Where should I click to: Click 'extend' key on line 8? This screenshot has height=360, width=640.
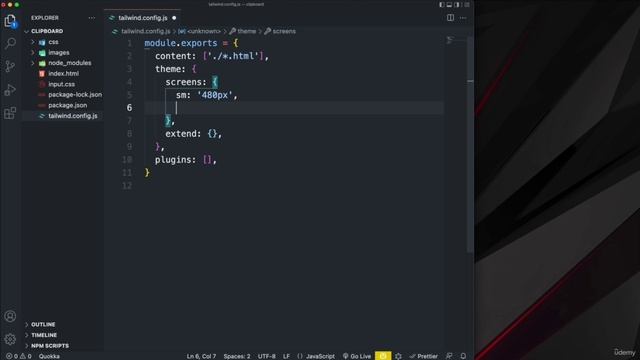coord(181,134)
